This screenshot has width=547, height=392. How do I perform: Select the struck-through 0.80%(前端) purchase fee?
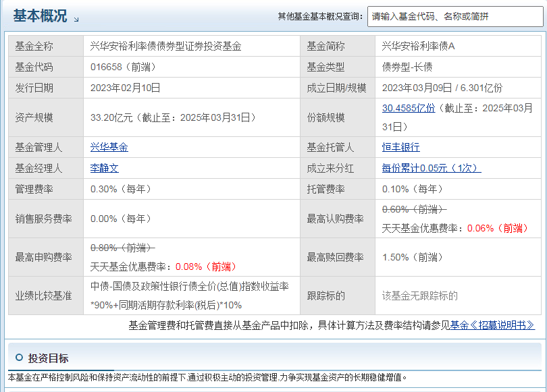coord(123,248)
